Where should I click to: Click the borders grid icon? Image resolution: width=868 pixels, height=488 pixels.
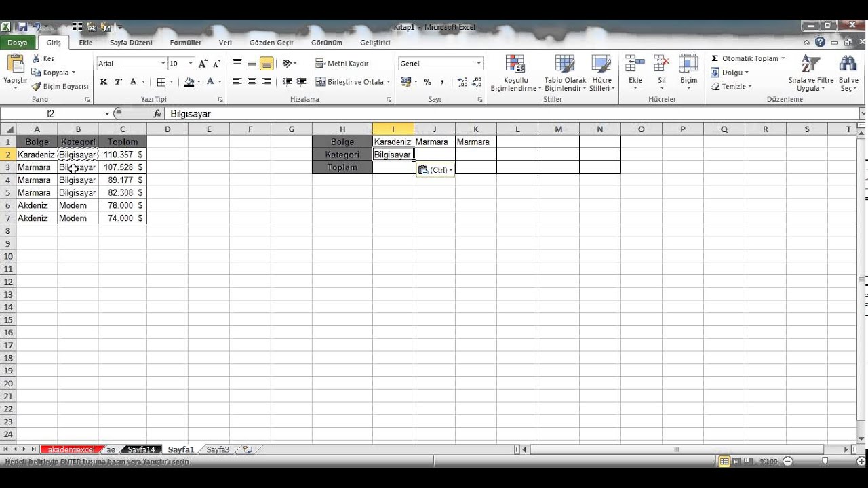[x=161, y=82]
